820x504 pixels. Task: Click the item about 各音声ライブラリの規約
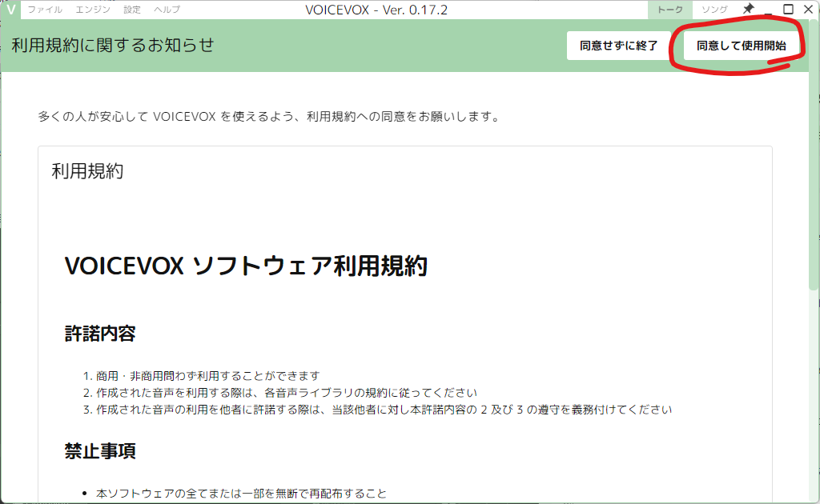(x=287, y=392)
